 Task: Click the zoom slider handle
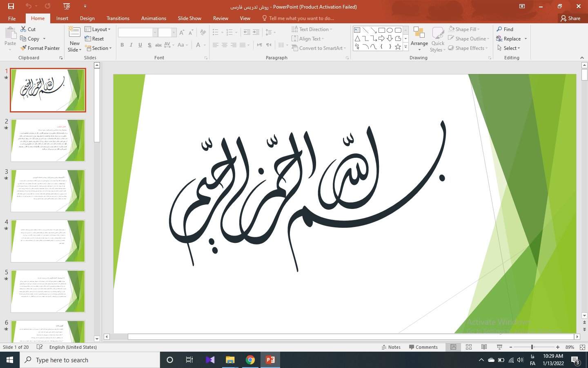click(532, 347)
